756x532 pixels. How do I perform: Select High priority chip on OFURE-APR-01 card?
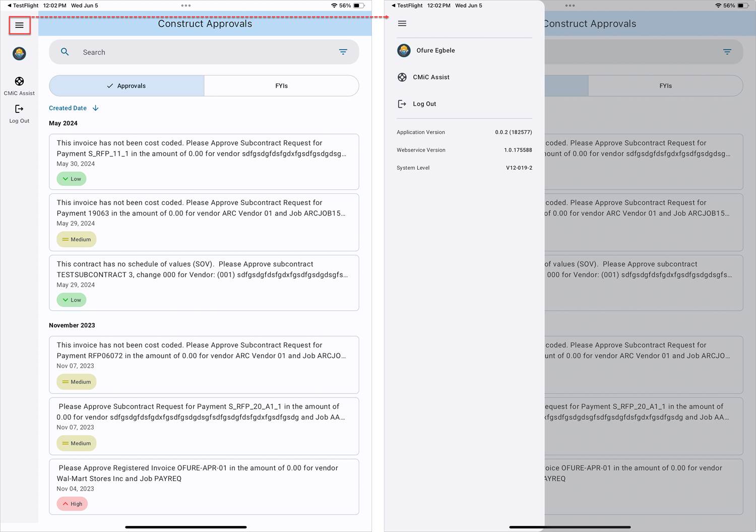72,504
